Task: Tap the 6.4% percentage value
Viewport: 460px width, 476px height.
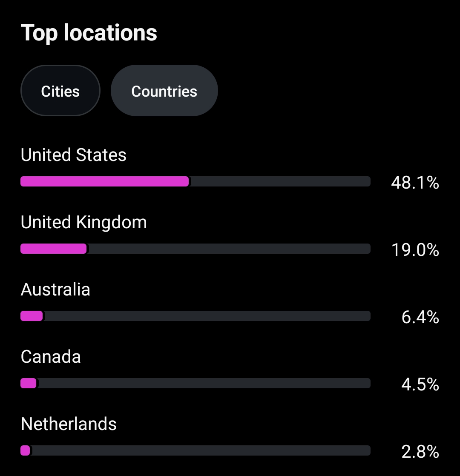Action: tap(420, 317)
